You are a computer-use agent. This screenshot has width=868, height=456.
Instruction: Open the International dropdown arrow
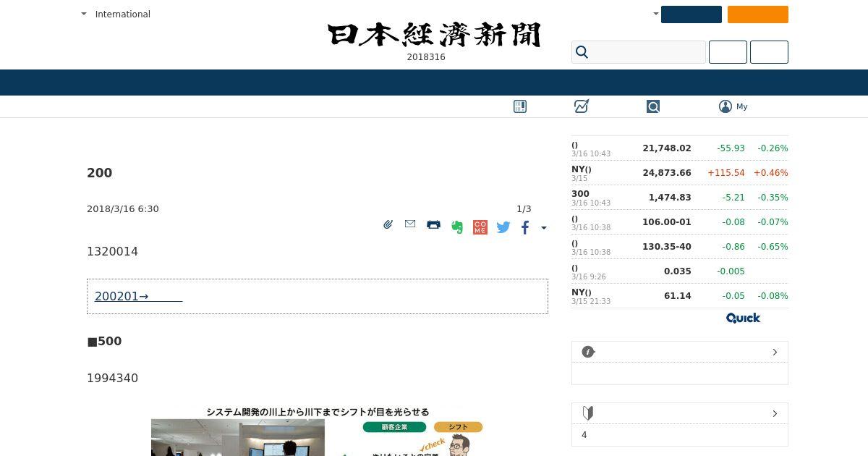pyautogui.click(x=84, y=14)
